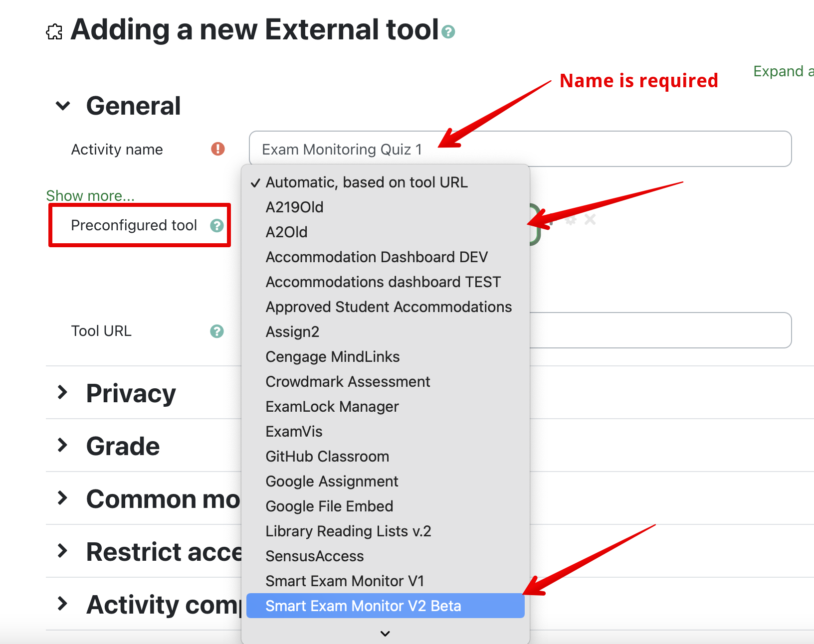Click the scroll-down chevron at bottom of list
This screenshot has height=644, width=814.
[385, 633]
